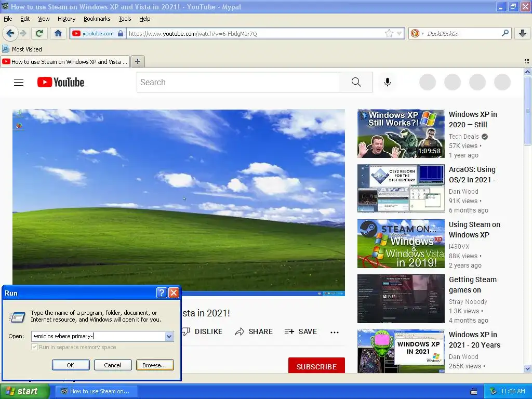Click Browse... in the Run dialog
This screenshot has width=532, height=399.
(155, 365)
